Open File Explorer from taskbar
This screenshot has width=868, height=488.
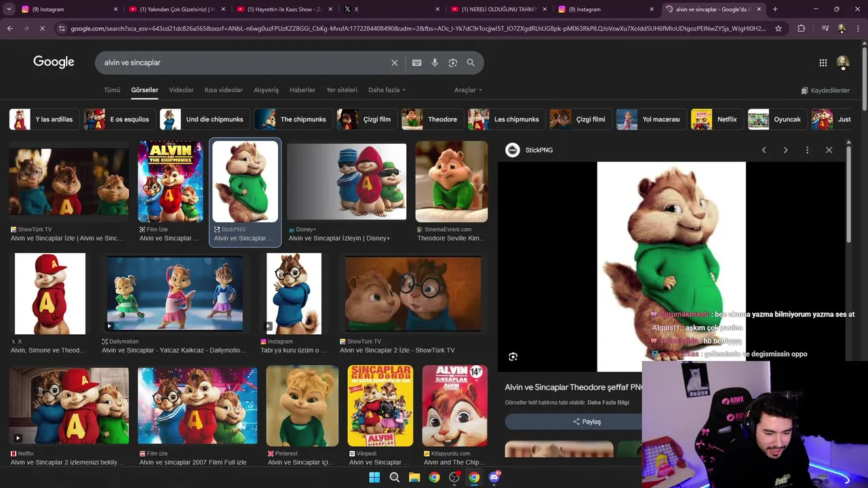(414, 477)
